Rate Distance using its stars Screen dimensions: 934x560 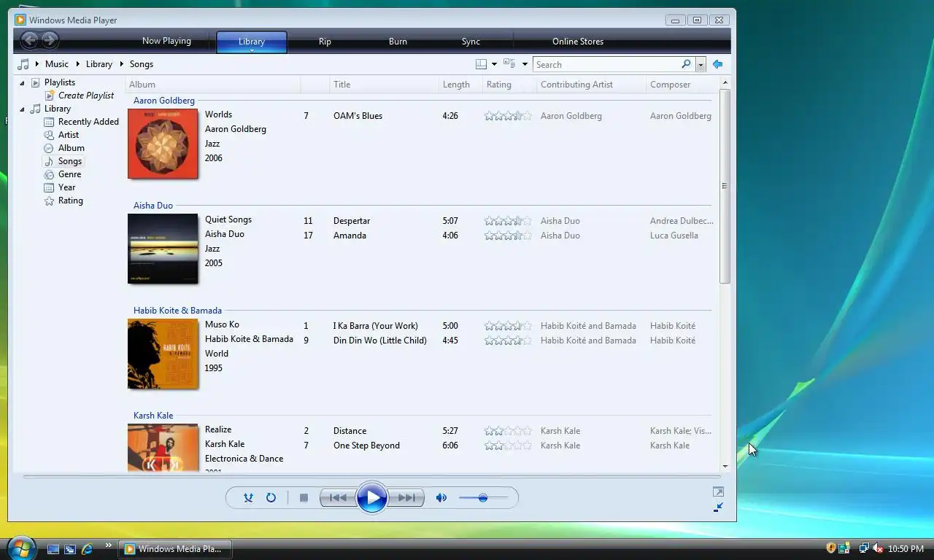(509, 431)
